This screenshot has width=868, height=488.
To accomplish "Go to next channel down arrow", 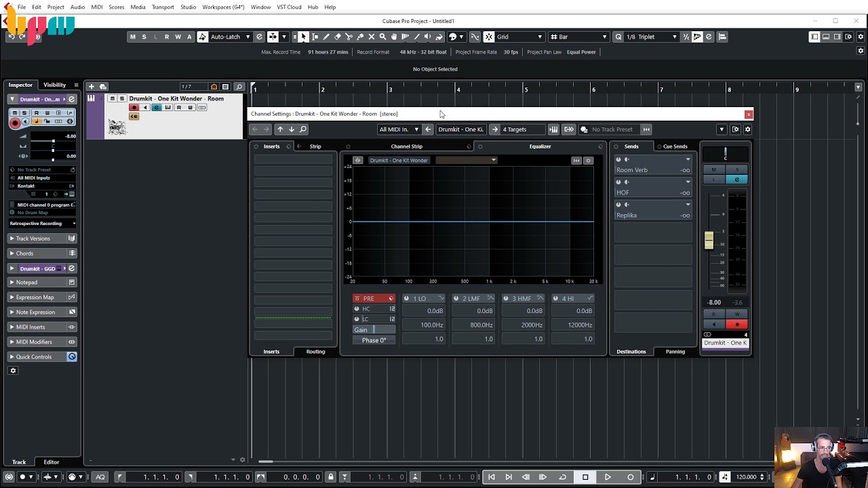I will point(292,129).
